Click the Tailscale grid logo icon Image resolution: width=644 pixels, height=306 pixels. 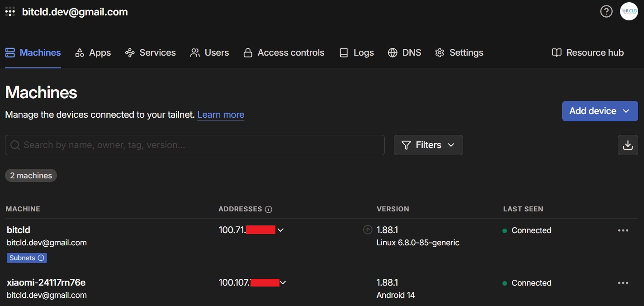click(10, 12)
